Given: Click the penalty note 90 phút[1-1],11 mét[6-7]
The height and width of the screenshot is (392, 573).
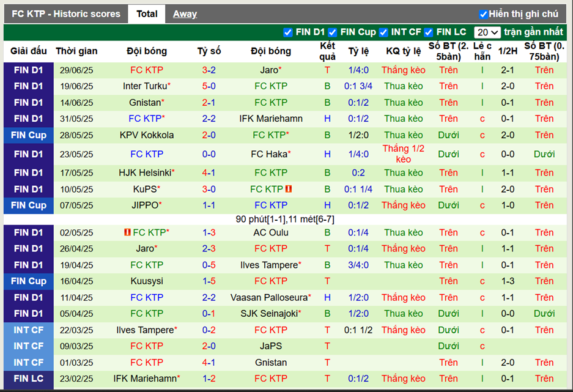Looking at the screenshot, I should pos(285,219).
